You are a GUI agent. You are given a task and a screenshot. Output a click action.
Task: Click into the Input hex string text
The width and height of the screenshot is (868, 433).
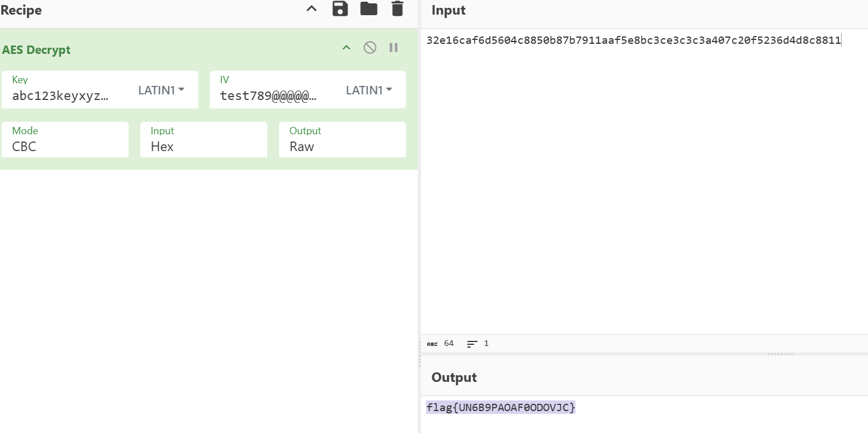[634, 40]
